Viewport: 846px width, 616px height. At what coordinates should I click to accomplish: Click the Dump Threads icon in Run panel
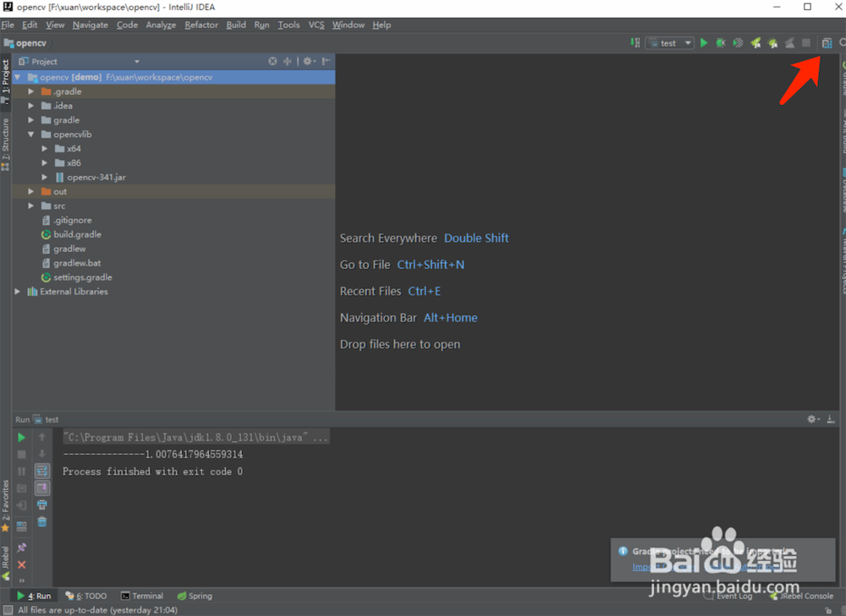click(22, 488)
